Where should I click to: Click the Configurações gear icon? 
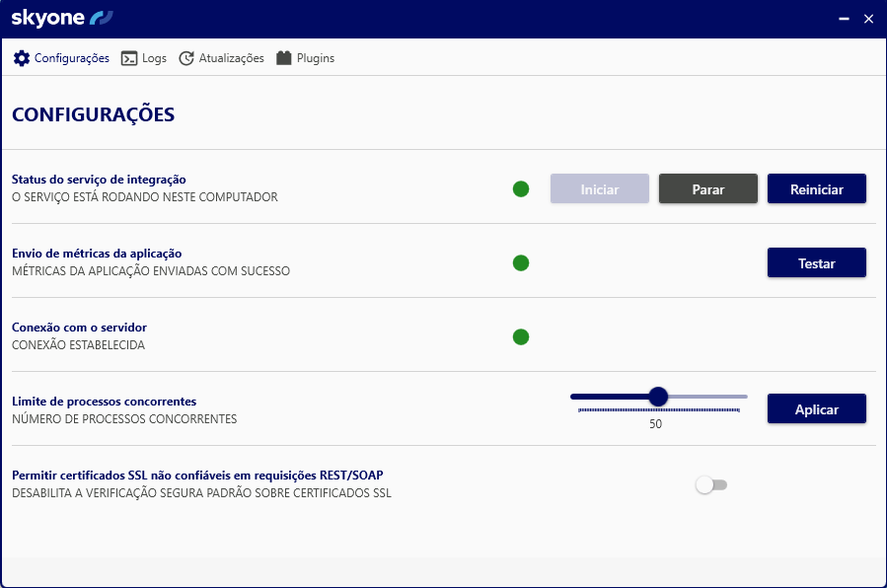coord(22,58)
